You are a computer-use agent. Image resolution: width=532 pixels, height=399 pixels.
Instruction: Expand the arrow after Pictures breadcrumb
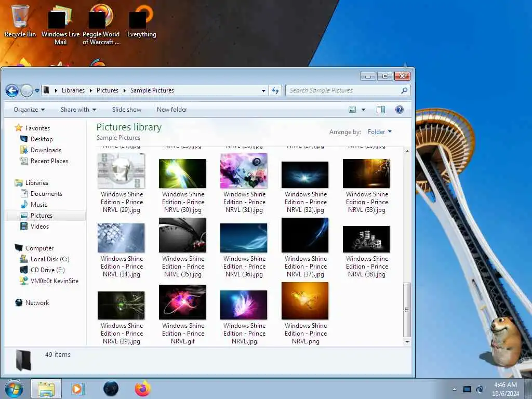tap(125, 90)
